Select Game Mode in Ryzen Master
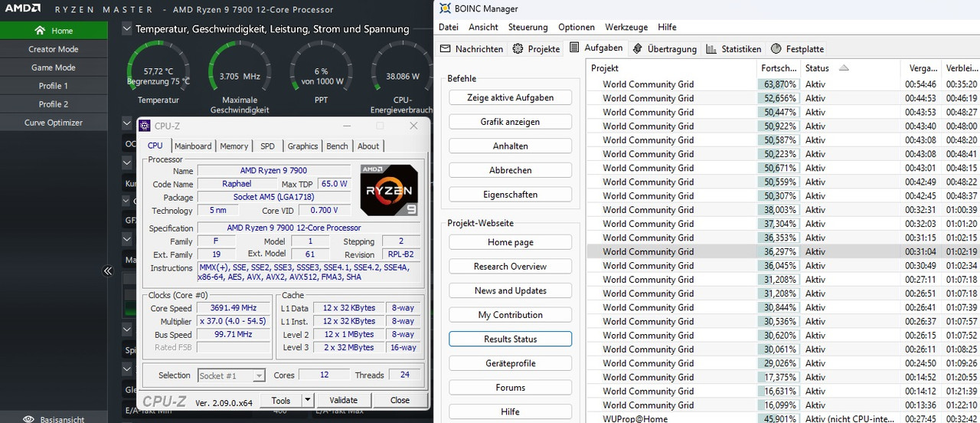 (54, 67)
